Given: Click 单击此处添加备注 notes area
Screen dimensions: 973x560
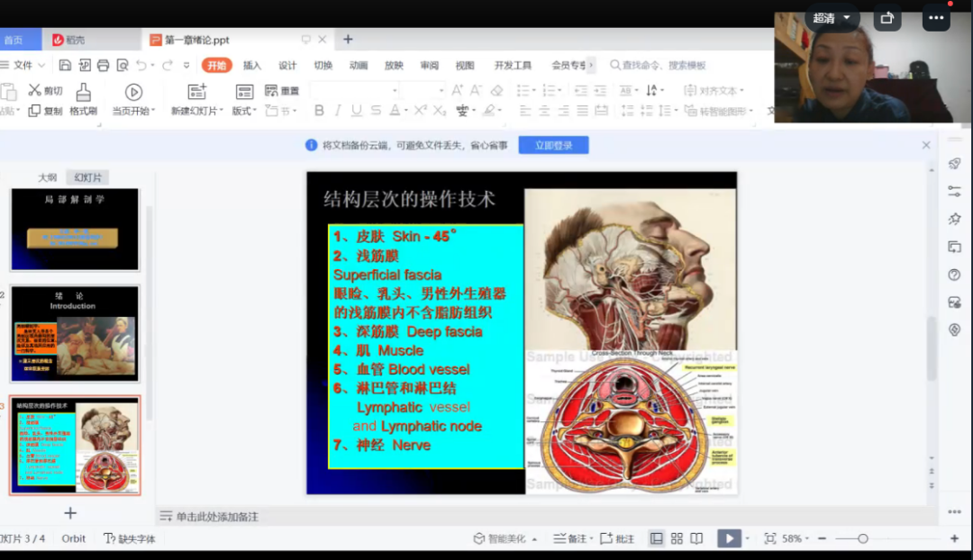Looking at the screenshot, I should pos(216,517).
